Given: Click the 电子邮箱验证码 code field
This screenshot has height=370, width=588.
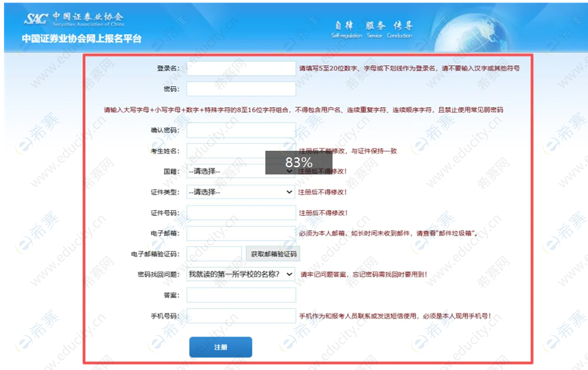Looking at the screenshot, I should [x=214, y=253].
